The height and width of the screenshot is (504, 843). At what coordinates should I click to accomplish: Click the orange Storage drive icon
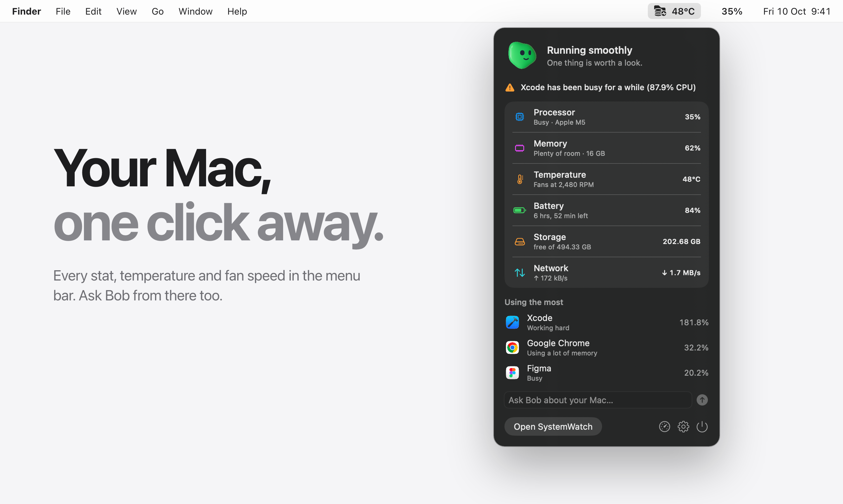(x=520, y=242)
